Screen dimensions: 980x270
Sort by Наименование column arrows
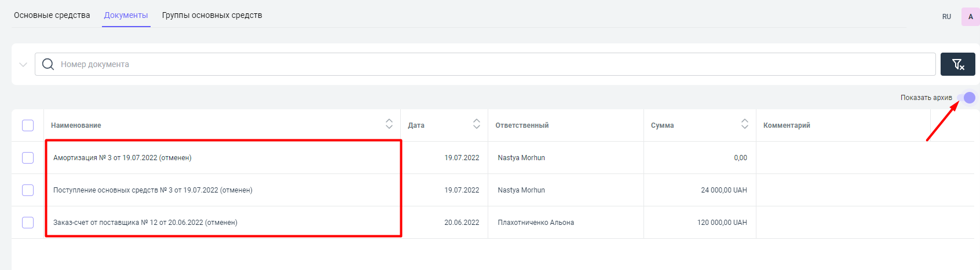[389, 124]
